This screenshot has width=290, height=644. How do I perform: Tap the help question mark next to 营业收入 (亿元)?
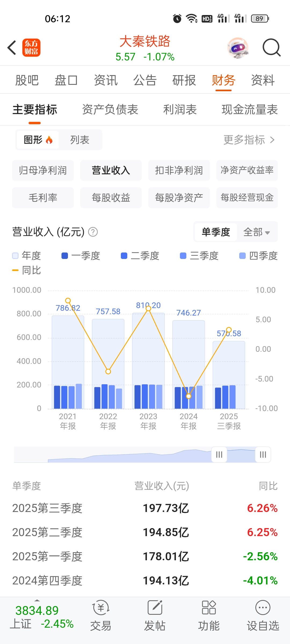93,232
